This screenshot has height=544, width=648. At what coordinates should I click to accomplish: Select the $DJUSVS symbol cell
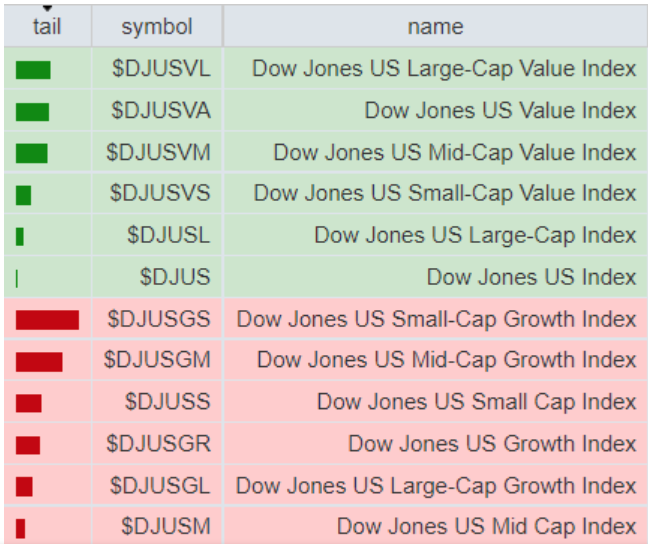click(160, 194)
